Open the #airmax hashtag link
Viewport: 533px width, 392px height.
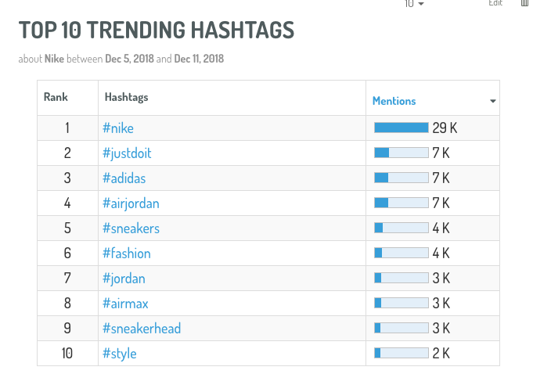pyautogui.click(x=125, y=304)
